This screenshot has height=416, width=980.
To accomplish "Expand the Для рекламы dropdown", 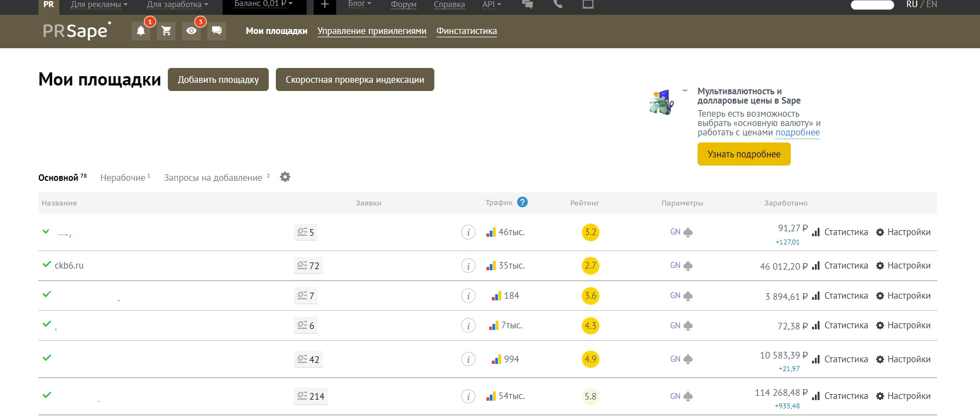I will tap(99, 4).
